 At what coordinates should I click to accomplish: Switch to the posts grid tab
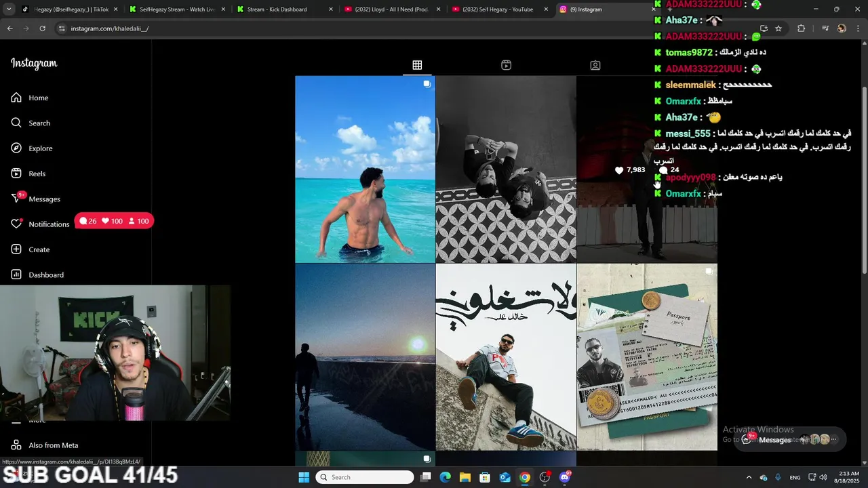[417, 65]
